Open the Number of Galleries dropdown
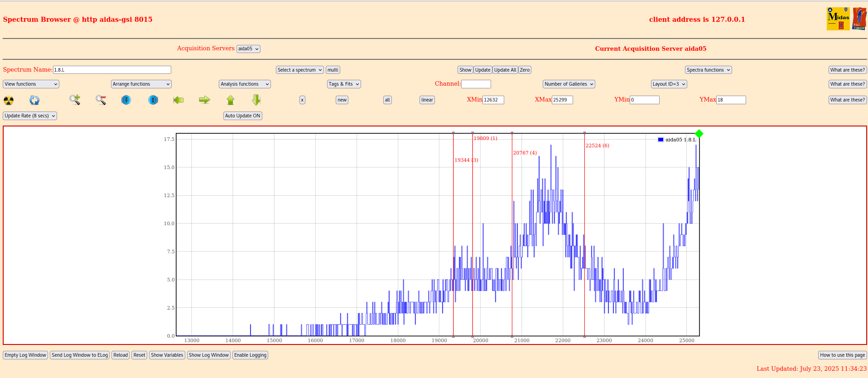 click(x=569, y=84)
